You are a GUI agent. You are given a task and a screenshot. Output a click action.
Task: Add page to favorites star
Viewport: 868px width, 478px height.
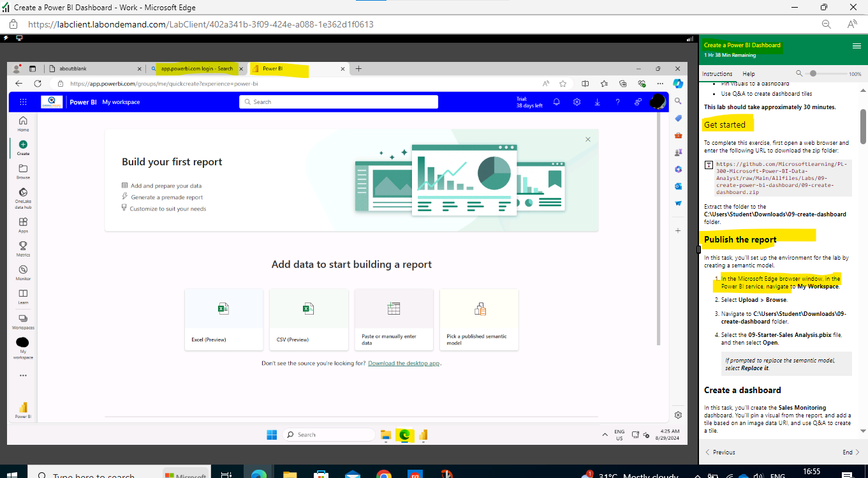563,84
